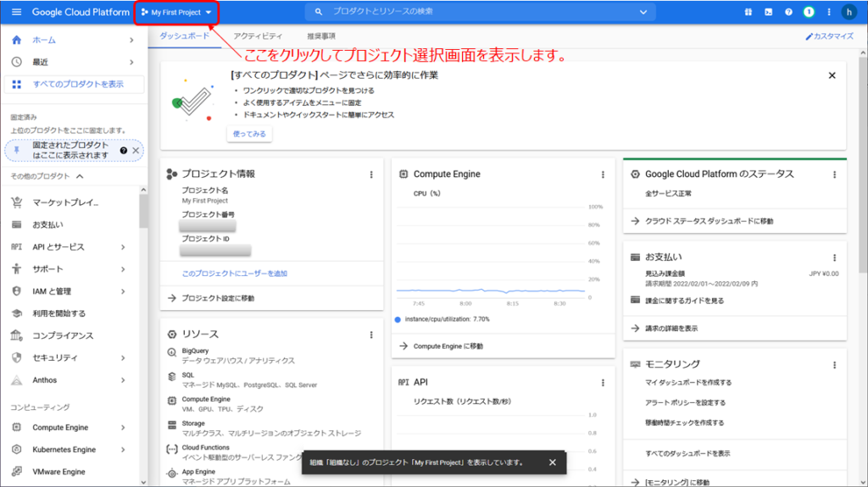Switch to the 推奨事項 tab
Viewport: 868px width, 487px height.
320,36
